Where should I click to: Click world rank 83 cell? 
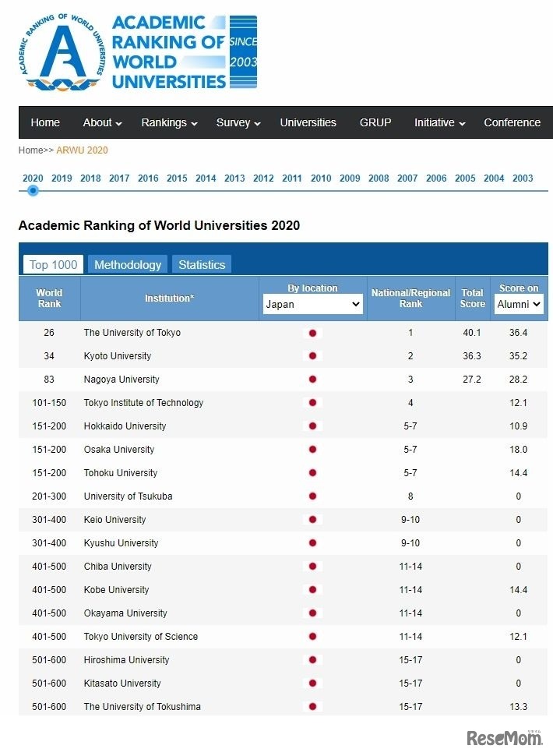[49, 380]
